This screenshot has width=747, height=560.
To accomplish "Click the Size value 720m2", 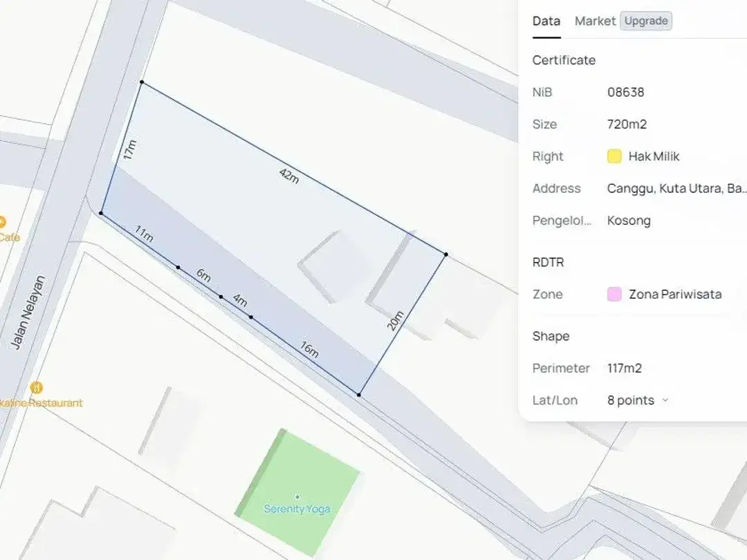I will [x=627, y=124].
